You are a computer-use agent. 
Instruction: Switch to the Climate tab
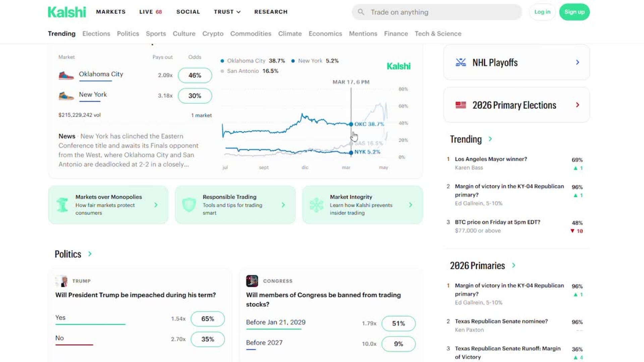[x=290, y=34]
